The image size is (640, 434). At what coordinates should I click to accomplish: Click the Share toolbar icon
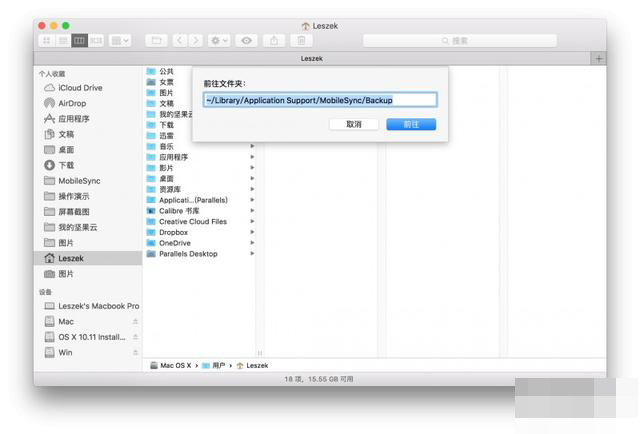(274, 40)
